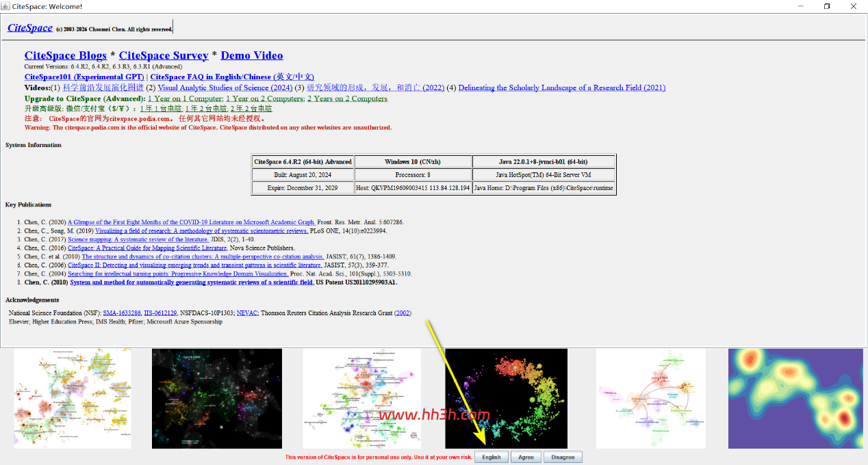Image resolution: width=868 pixels, height=465 pixels.
Task: Click the Java window icon in title bar
Action: click(5, 6)
